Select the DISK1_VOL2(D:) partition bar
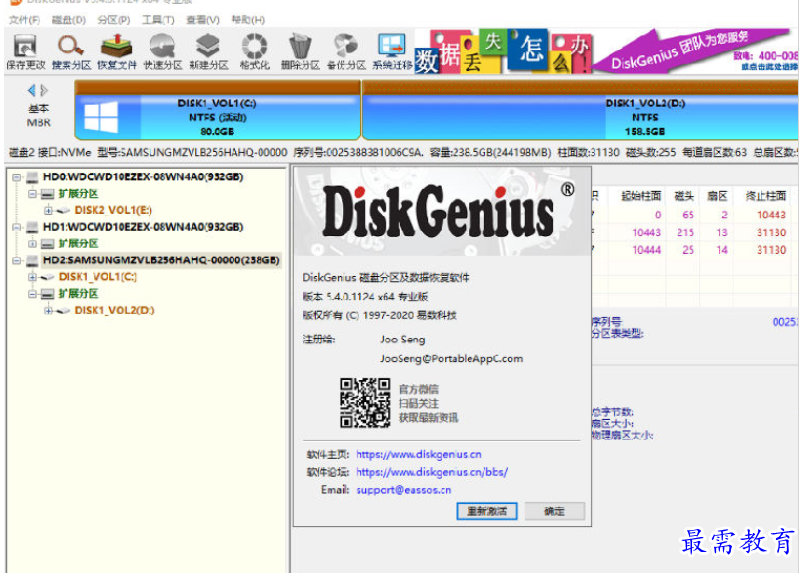The width and height of the screenshot is (803, 573). (x=580, y=110)
